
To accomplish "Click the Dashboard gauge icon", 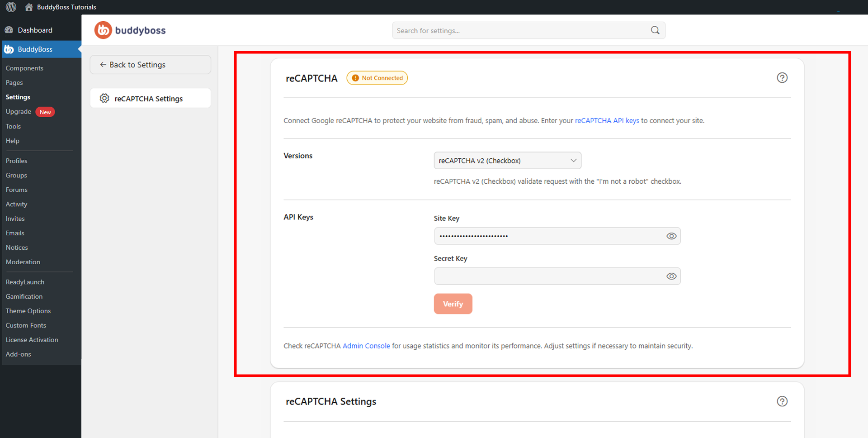I will 9,30.
